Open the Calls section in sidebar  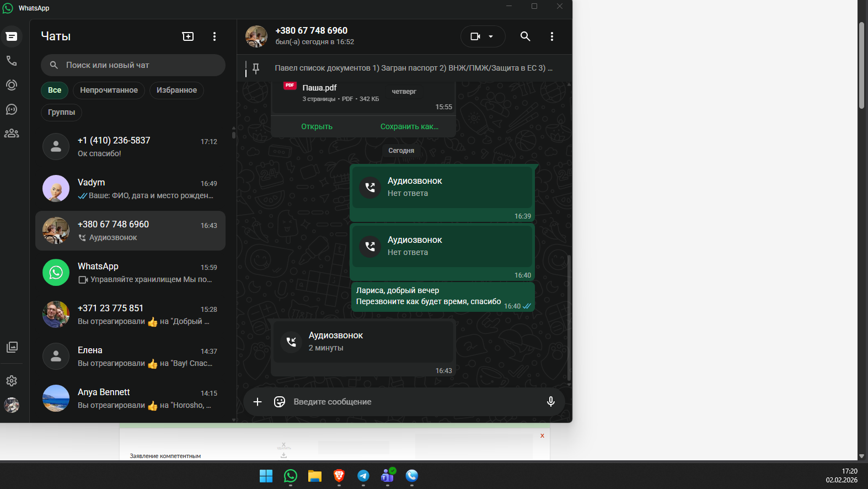(x=12, y=61)
